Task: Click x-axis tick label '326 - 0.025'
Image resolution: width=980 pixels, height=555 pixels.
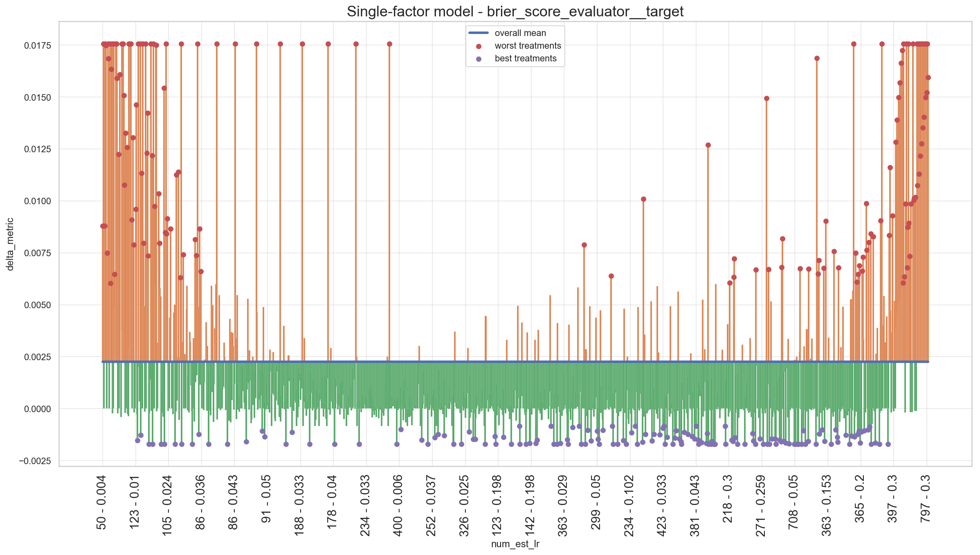Action: [464, 505]
